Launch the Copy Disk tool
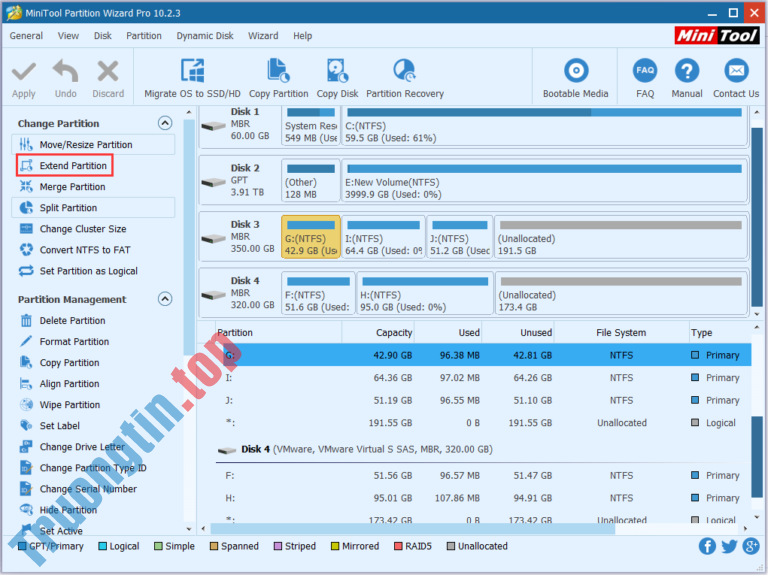 click(x=337, y=78)
